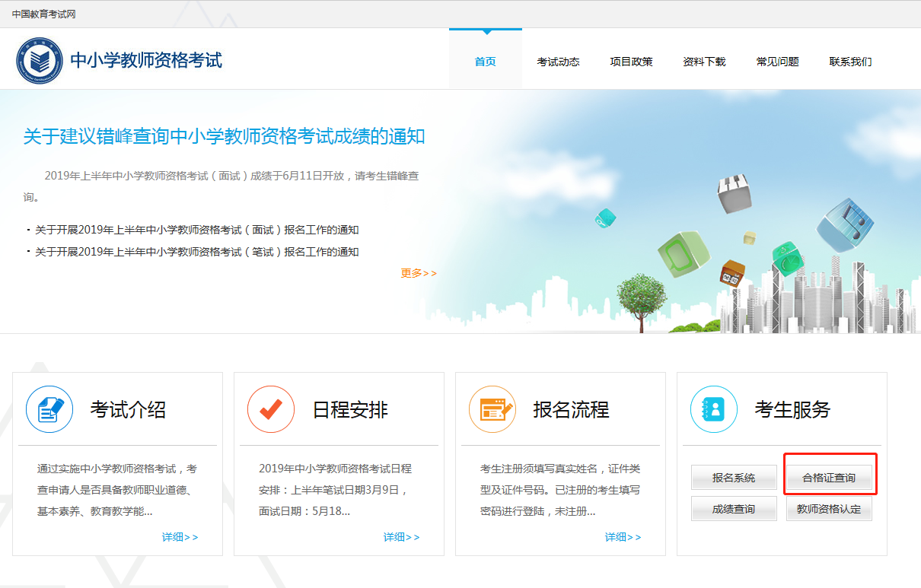921x588 pixels.
Task: Click the 成绩查询 button
Action: coord(734,509)
